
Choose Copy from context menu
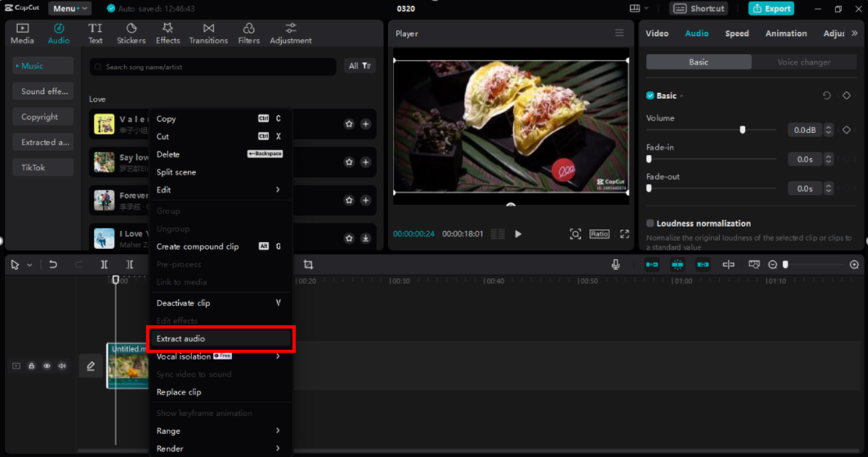(220, 118)
